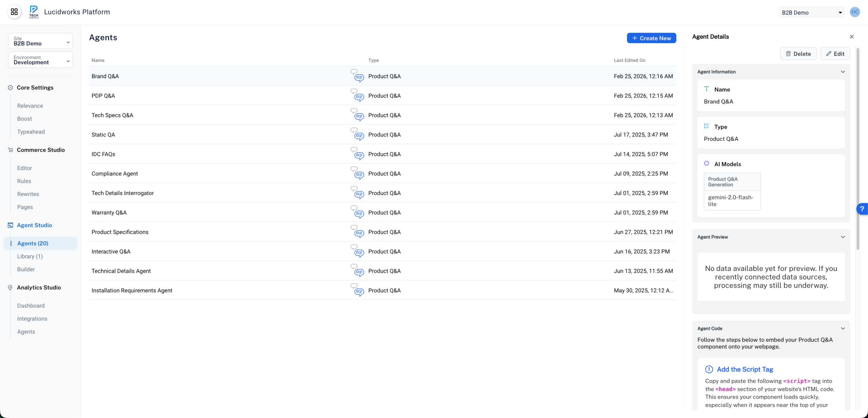Screen dimensions: 868x418
Task: Collapse the Agent Code section
Action: [843, 328]
